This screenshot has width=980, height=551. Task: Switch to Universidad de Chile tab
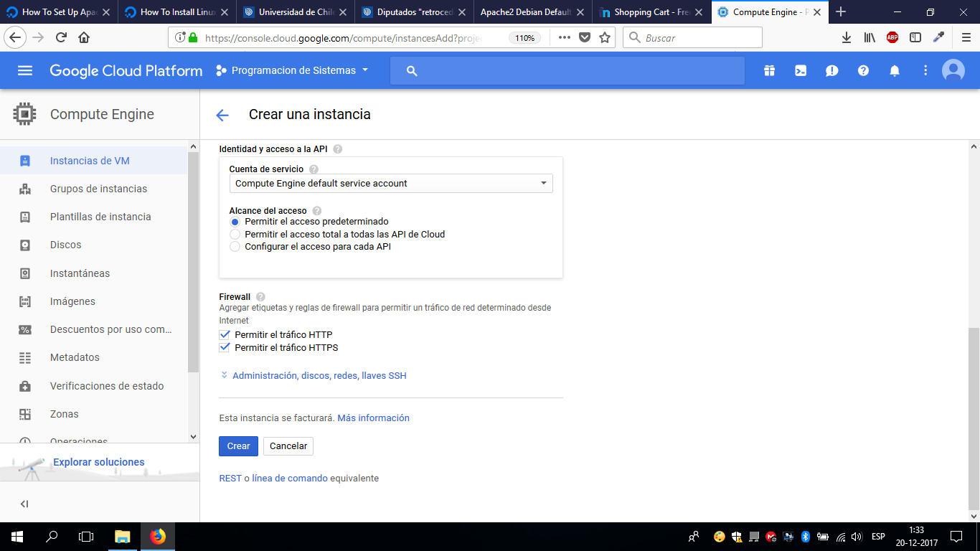coord(296,12)
